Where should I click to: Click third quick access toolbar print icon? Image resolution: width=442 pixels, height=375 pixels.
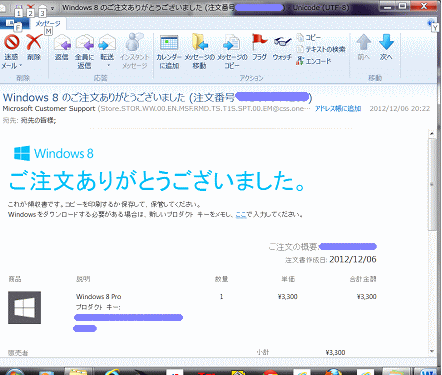coord(42,8)
